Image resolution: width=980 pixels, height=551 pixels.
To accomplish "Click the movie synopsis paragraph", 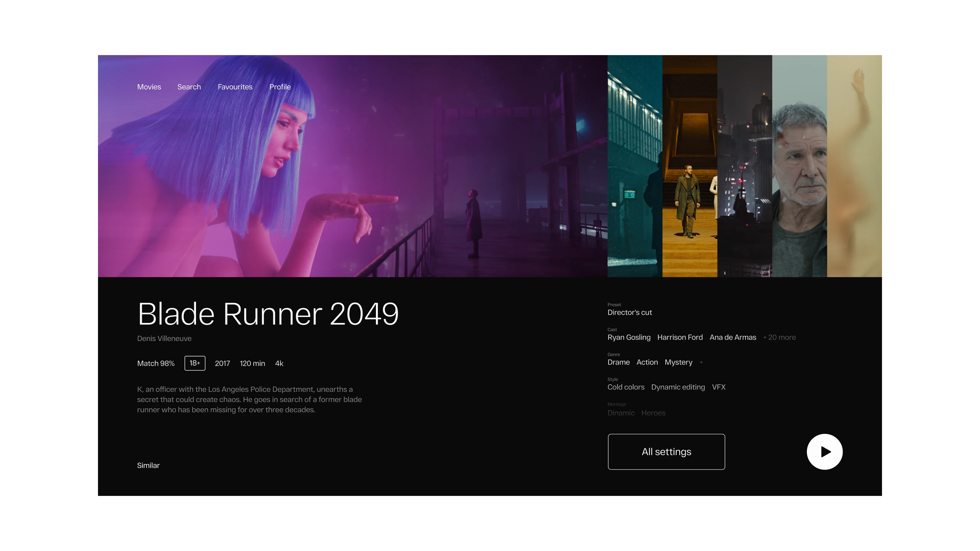I will click(x=250, y=399).
